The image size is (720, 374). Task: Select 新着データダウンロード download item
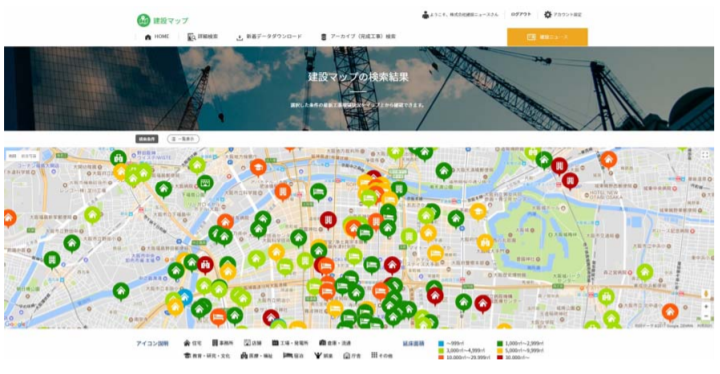[x=269, y=37]
